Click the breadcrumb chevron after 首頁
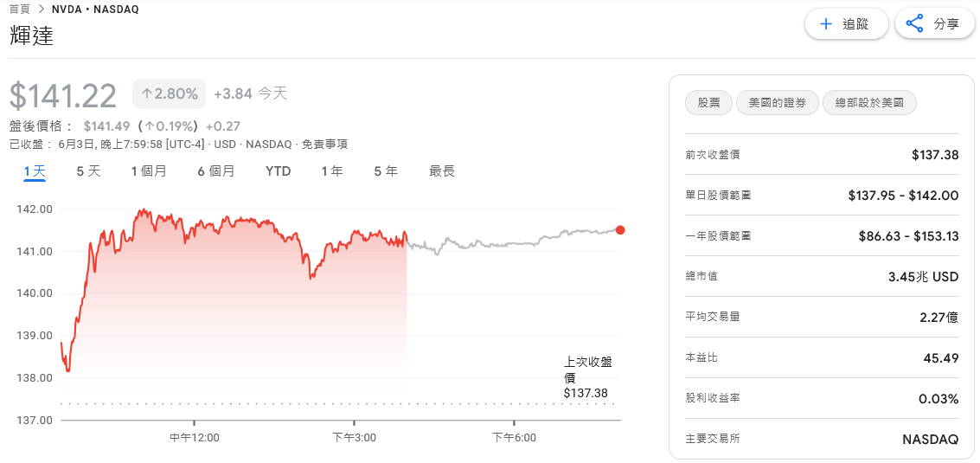 41,10
